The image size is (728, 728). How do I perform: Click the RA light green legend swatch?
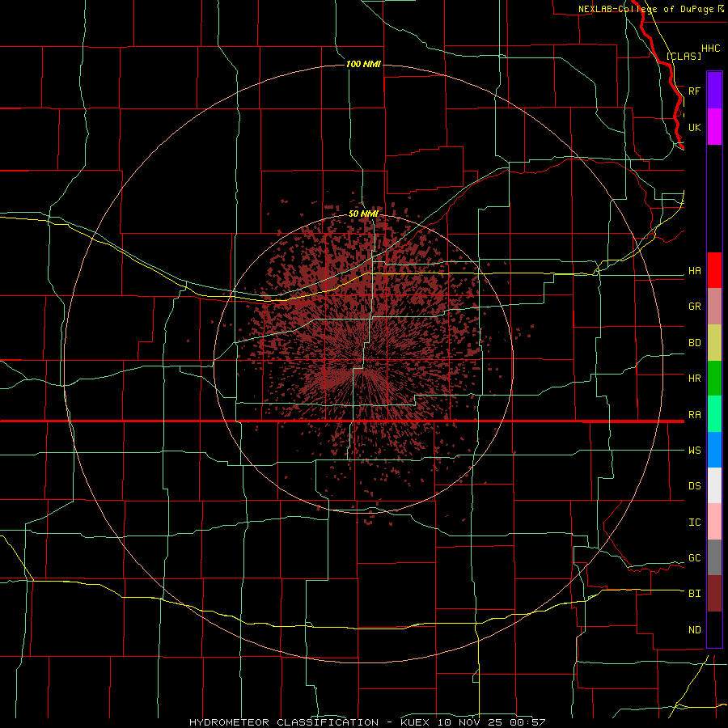tap(714, 414)
